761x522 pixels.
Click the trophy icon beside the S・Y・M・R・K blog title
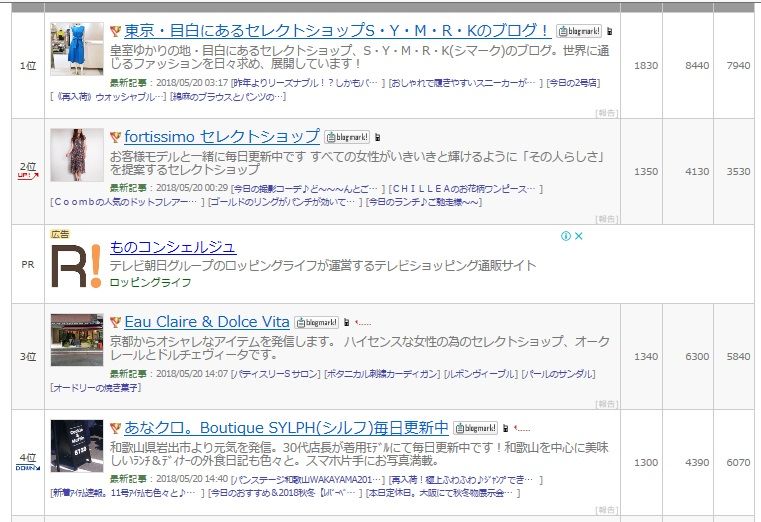[x=115, y=32]
